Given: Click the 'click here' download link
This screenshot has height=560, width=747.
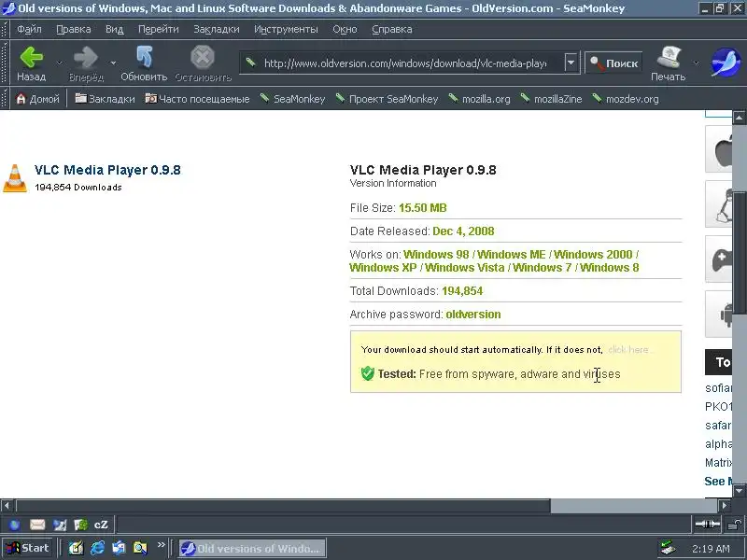Looking at the screenshot, I should 628,349.
